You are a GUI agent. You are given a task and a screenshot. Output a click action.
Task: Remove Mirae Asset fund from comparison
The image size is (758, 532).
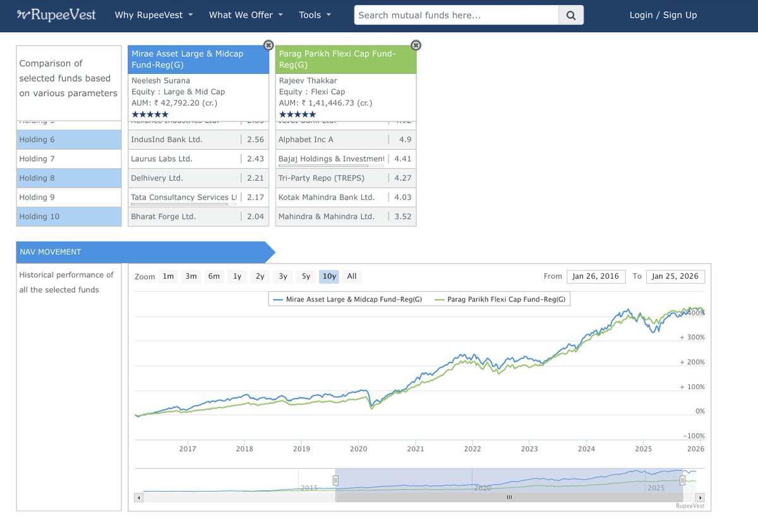(x=268, y=45)
